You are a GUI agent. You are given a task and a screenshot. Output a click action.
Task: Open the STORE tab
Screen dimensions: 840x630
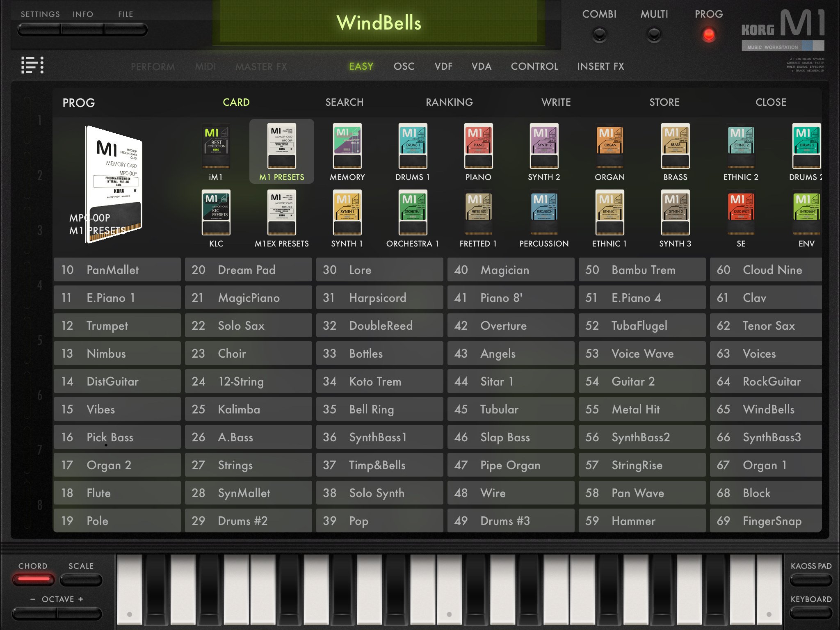coord(664,102)
